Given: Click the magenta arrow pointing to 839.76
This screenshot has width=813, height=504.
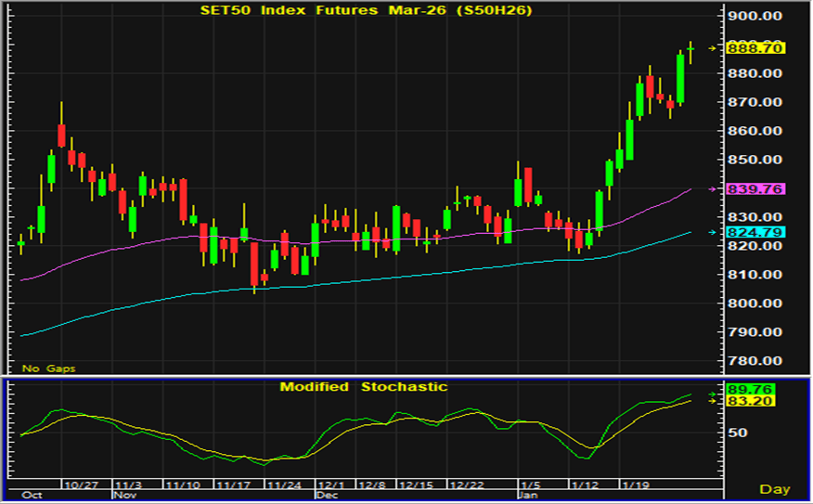Looking at the screenshot, I should (712, 188).
